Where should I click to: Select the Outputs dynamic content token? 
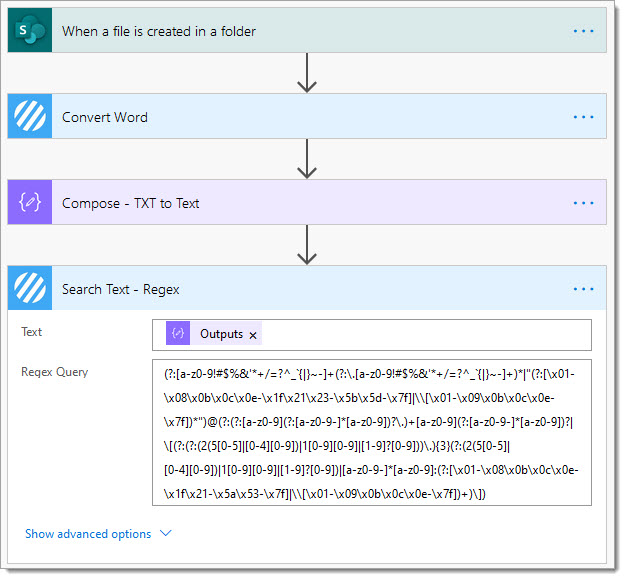(x=214, y=333)
